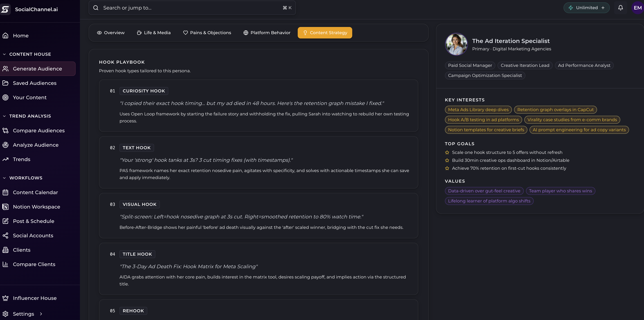Click Data-driven over gut-feel creative value
The width and height of the screenshot is (644, 320).
pyautogui.click(x=484, y=191)
